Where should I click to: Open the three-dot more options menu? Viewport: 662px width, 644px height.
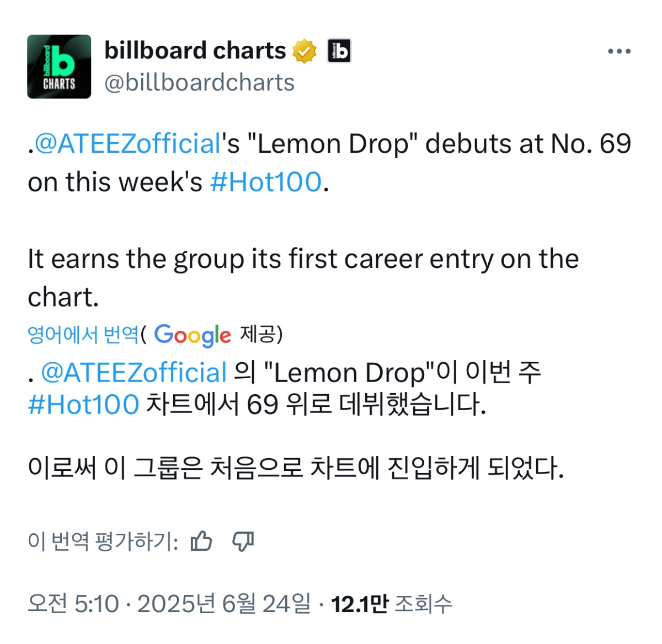(x=619, y=52)
